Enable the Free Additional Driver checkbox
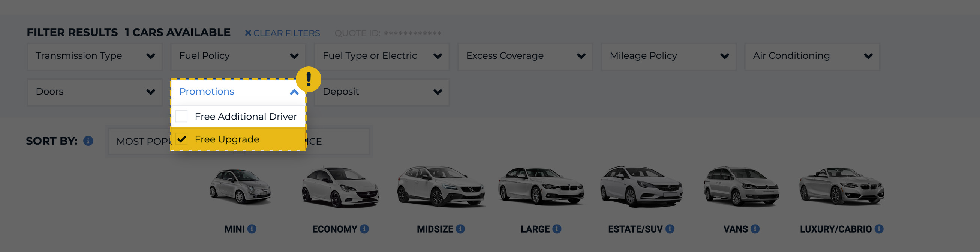 tap(182, 117)
